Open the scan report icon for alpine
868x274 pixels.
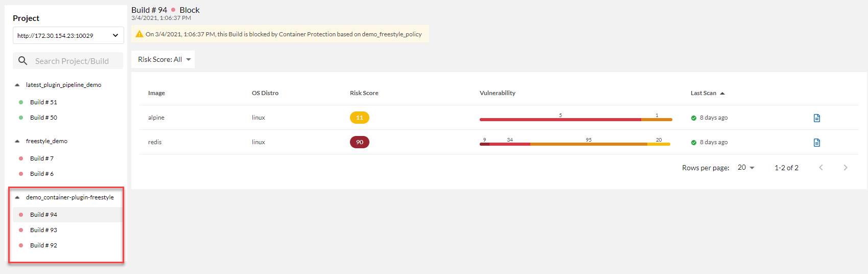coord(816,118)
